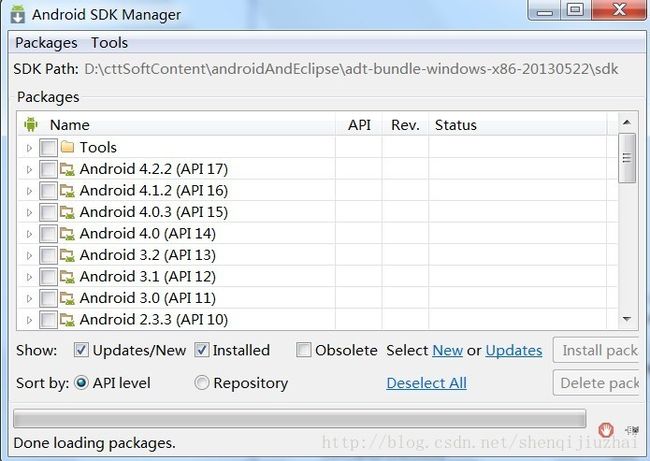
Task: Click the Android 2.3.3 (API 10) package icon
Action: [67, 320]
